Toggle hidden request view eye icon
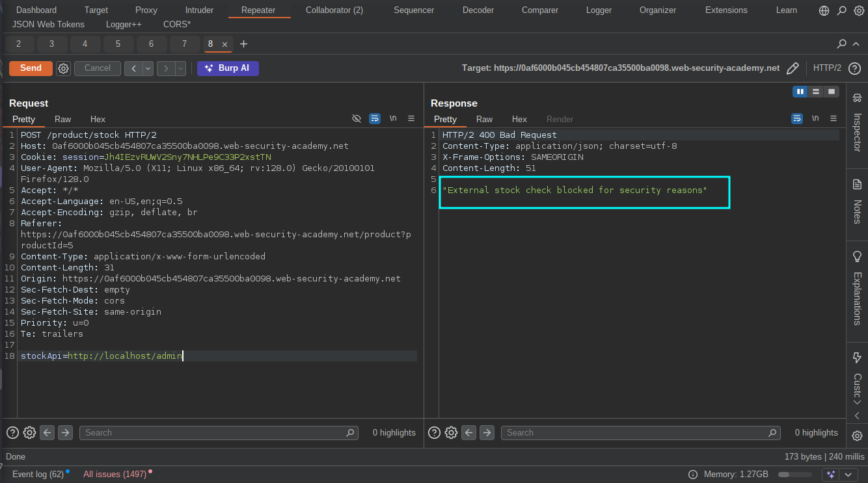Image resolution: width=868 pixels, height=483 pixels. pyautogui.click(x=357, y=118)
